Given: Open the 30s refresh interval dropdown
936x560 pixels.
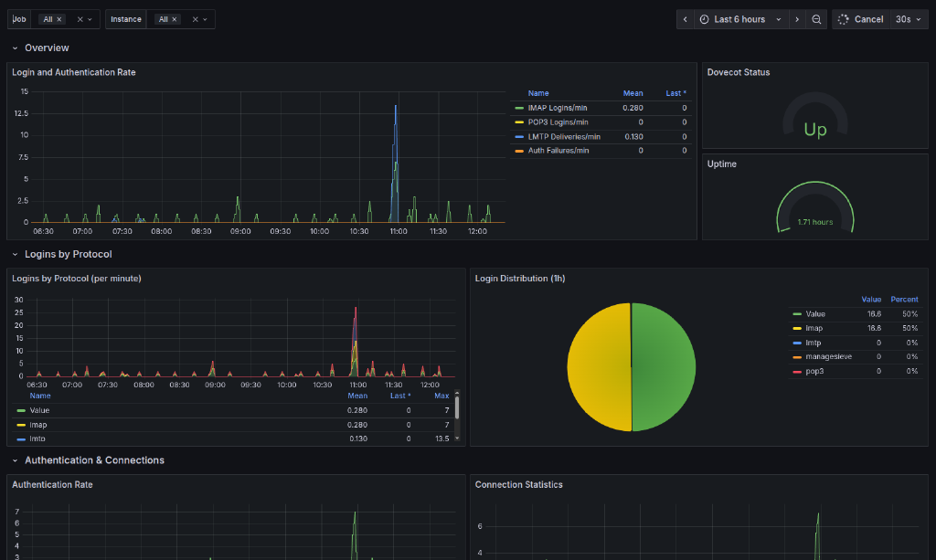Looking at the screenshot, I should pyautogui.click(x=909, y=19).
